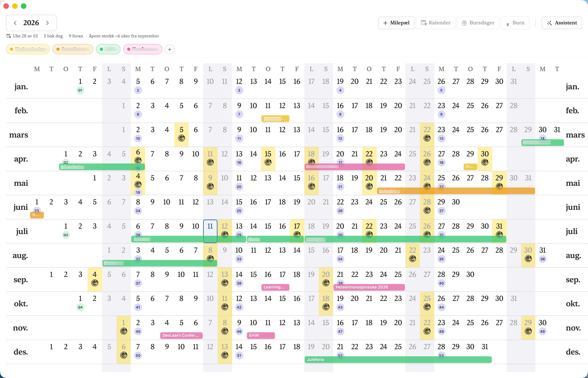The image size is (588, 378).
Task: Click the badge icon on 30 apr.
Action: (x=485, y=162)
